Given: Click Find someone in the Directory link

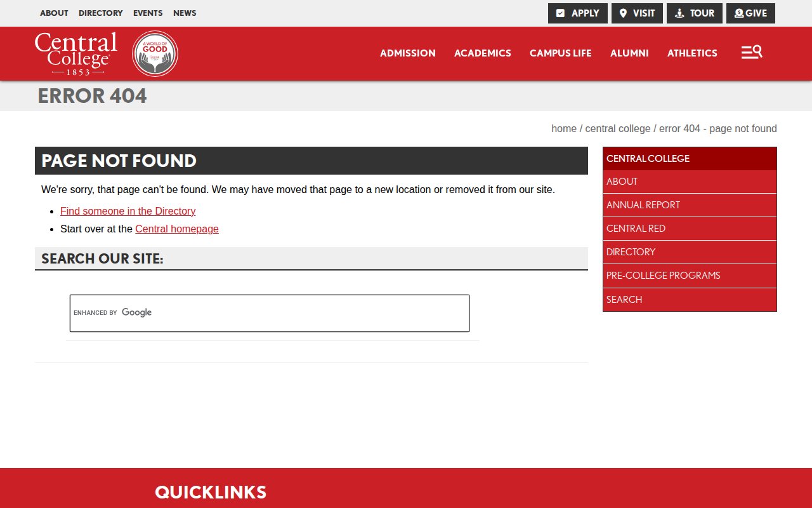Looking at the screenshot, I should (128, 211).
